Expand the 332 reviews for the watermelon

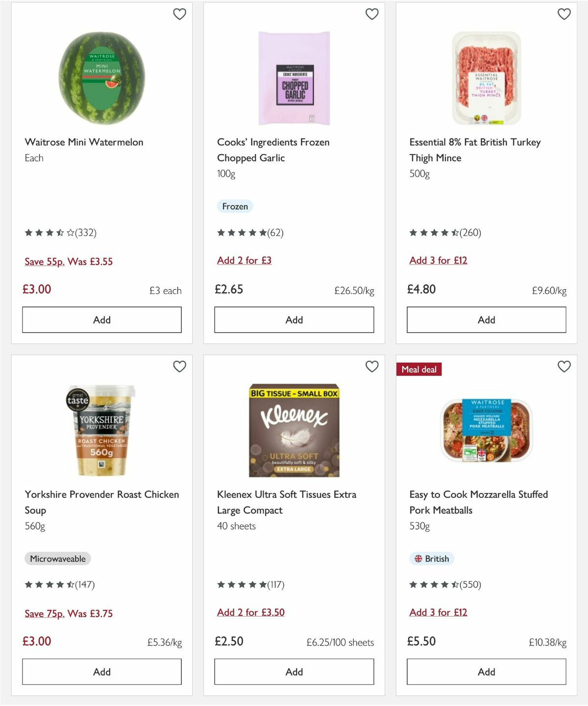coord(85,233)
